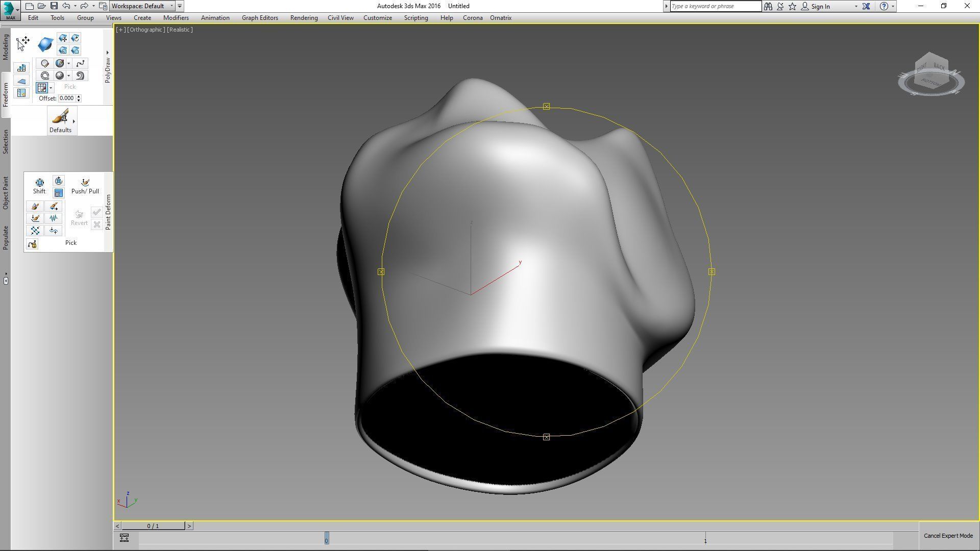This screenshot has height=551, width=980.
Task: Click the Project Folder icon
Action: (x=103, y=6)
